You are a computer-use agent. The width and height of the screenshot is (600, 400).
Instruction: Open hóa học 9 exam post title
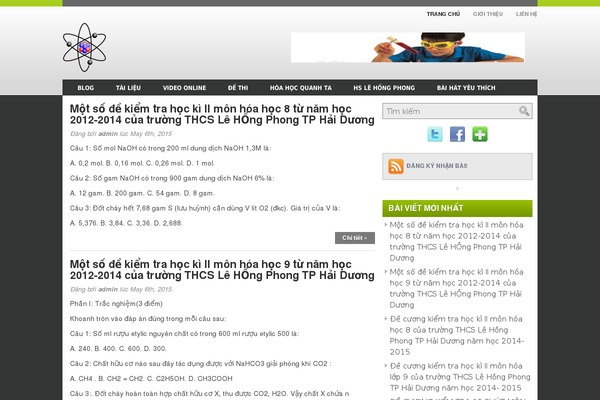[x=222, y=269]
